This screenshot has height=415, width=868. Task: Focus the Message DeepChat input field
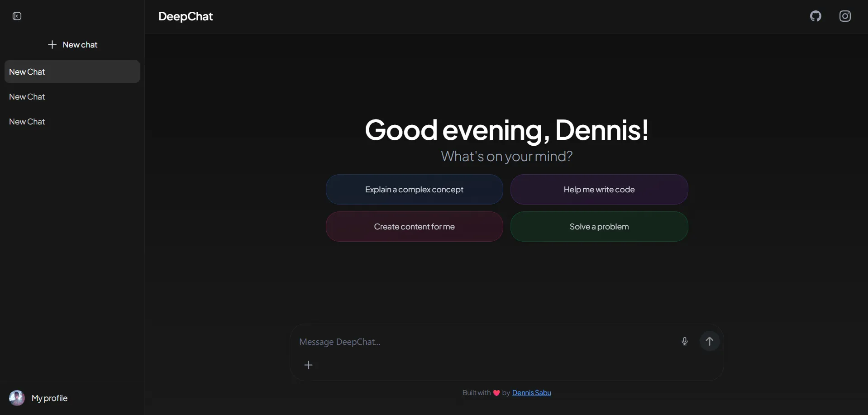click(453, 342)
